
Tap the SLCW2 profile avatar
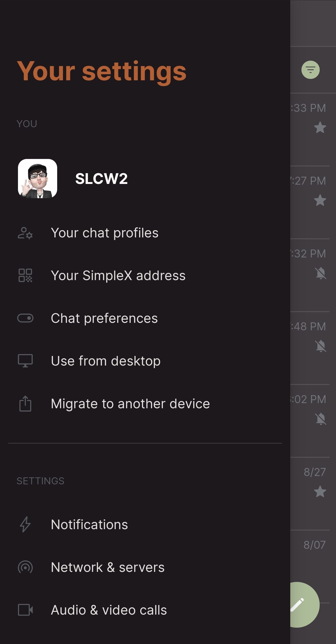[38, 179]
